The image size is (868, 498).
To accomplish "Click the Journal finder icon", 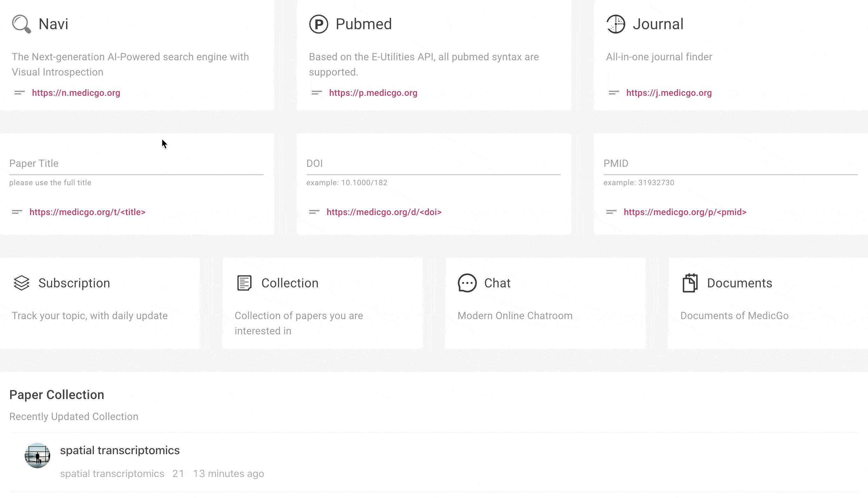I will (616, 24).
